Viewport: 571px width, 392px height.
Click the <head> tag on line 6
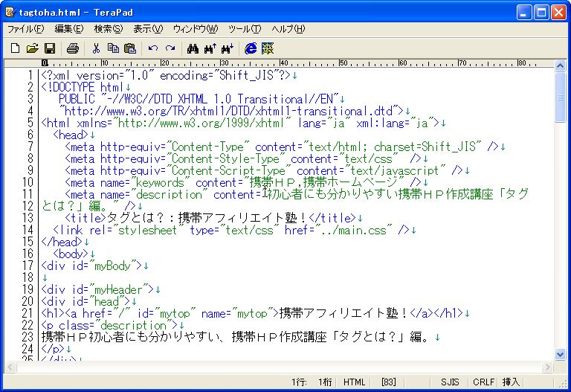tap(71, 135)
